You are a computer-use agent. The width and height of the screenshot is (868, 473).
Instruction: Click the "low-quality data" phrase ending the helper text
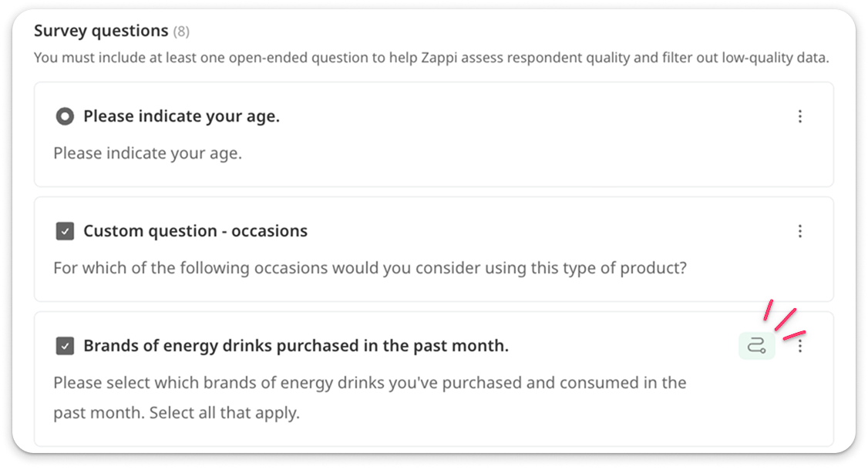pos(775,58)
